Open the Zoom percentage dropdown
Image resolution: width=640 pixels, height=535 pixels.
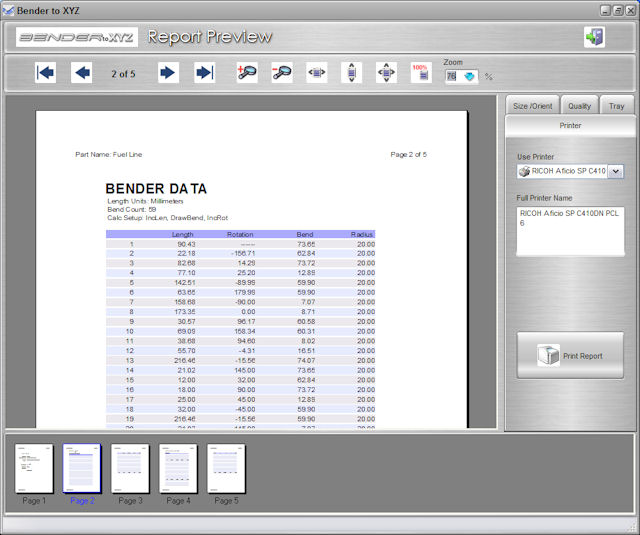click(x=469, y=76)
